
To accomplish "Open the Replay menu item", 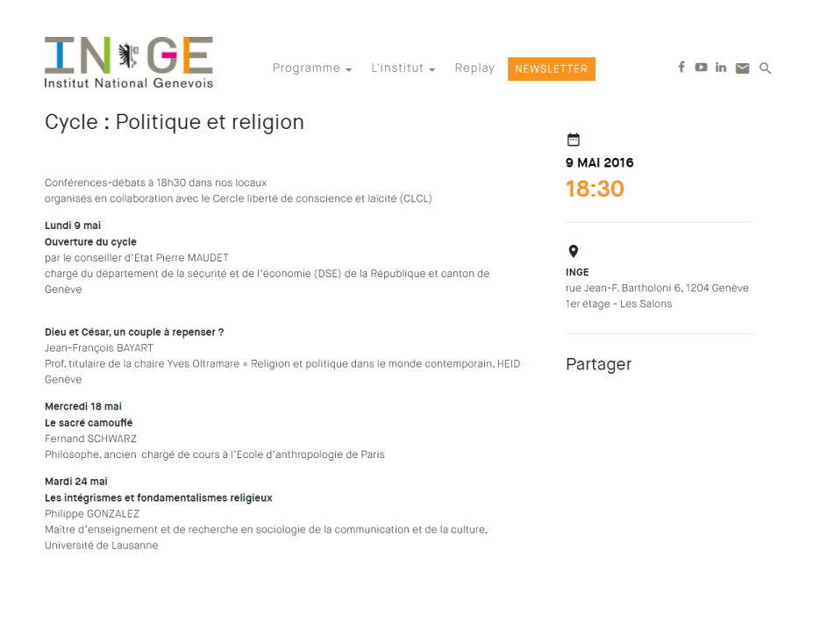I will coord(474,68).
